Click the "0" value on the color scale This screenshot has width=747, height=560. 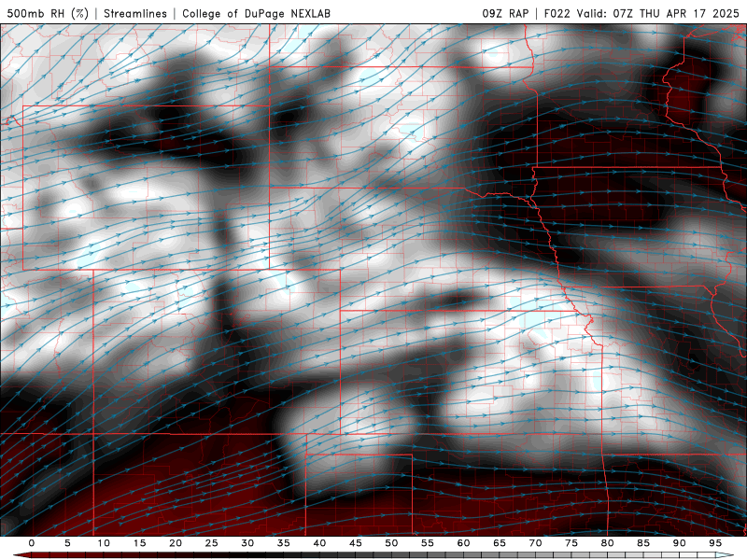pos(32,543)
